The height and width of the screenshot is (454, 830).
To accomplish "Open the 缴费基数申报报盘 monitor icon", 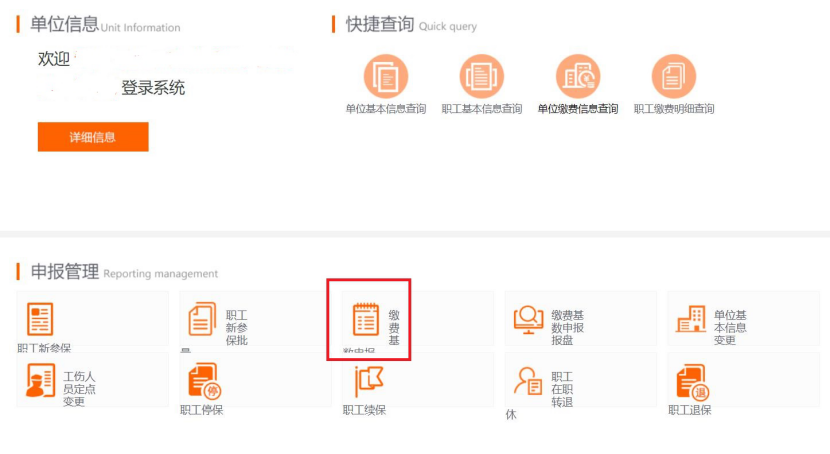I will click(x=528, y=319).
